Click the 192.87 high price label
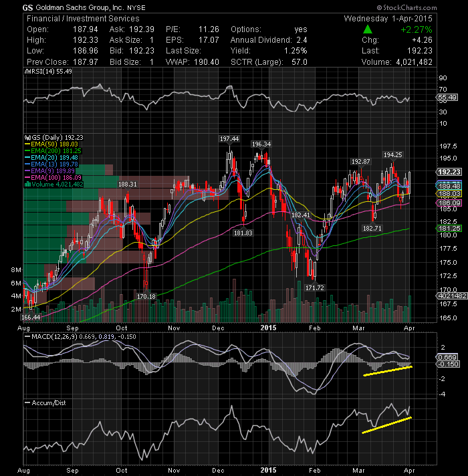The width and height of the screenshot is (468, 476). (x=360, y=162)
